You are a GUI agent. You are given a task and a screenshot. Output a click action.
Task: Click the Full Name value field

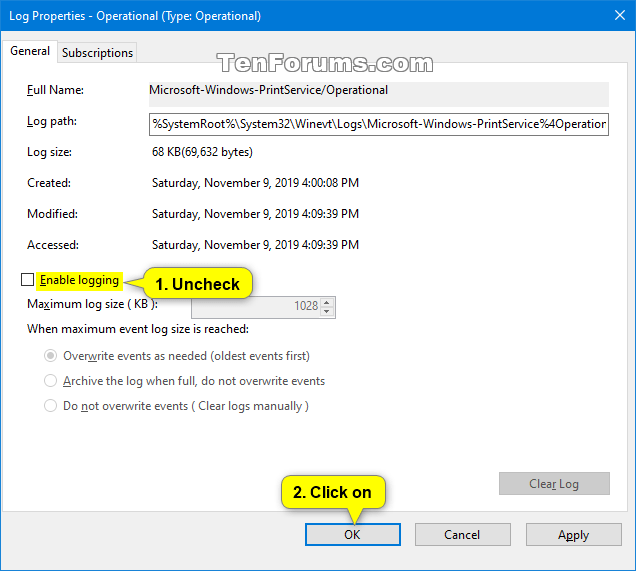click(x=379, y=94)
